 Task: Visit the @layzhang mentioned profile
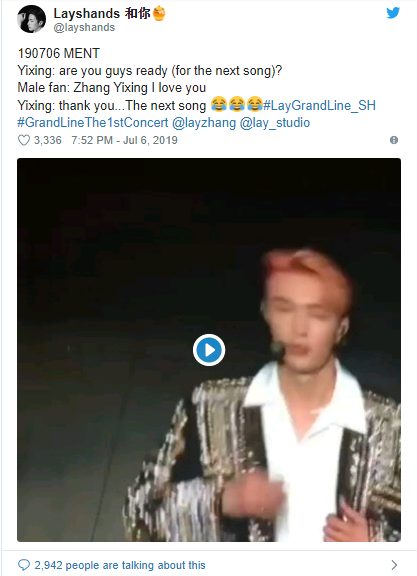pos(204,122)
